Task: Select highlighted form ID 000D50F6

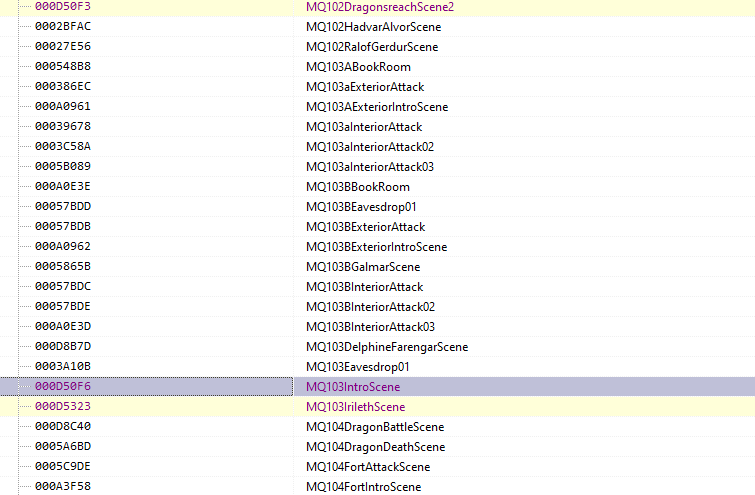Action: tap(63, 386)
